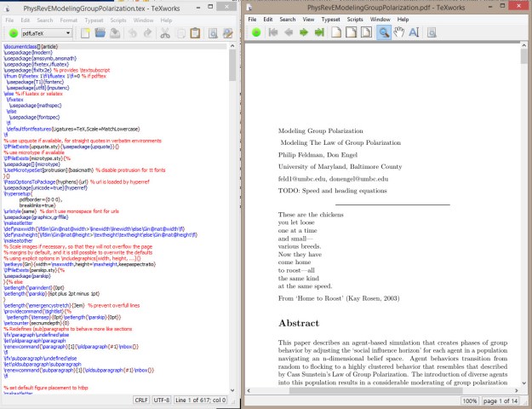Click the Cut scissors icon
Viewport: 532px width, 409px height.
point(166,33)
